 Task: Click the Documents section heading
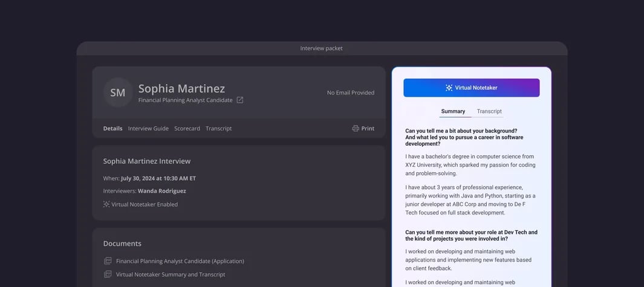[x=122, y=243]
